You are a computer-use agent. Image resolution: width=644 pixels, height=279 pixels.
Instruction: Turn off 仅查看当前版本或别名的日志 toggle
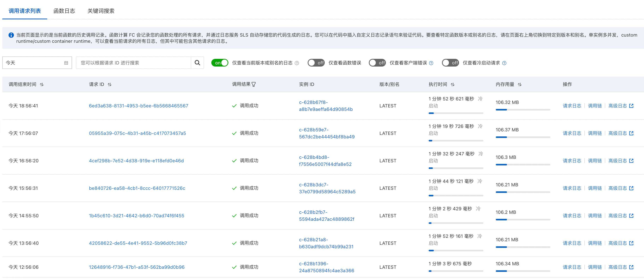click(220, 63)
